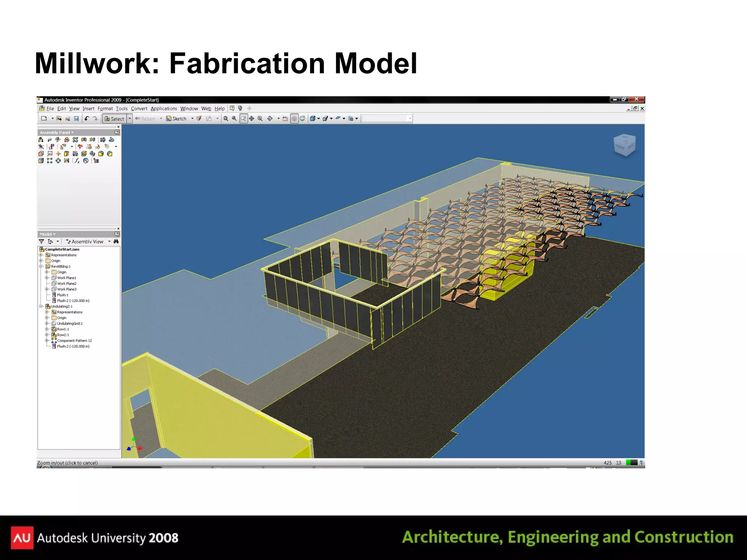Screen dimensions: 747x560
Task: Toggle the Zoom in/out tool button
Action: (x=243, y=118)
